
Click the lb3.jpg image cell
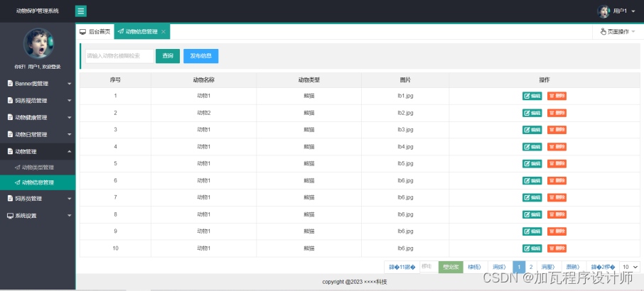[405, 129]
